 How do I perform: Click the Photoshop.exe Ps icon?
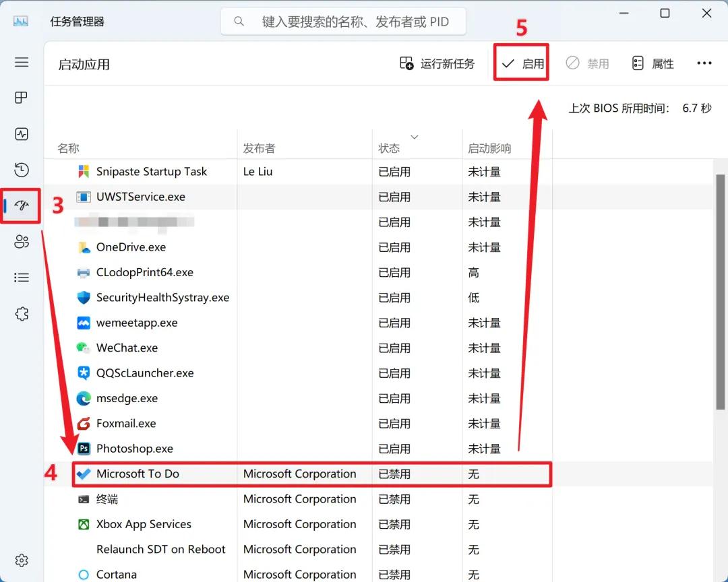tap(84, 449)
